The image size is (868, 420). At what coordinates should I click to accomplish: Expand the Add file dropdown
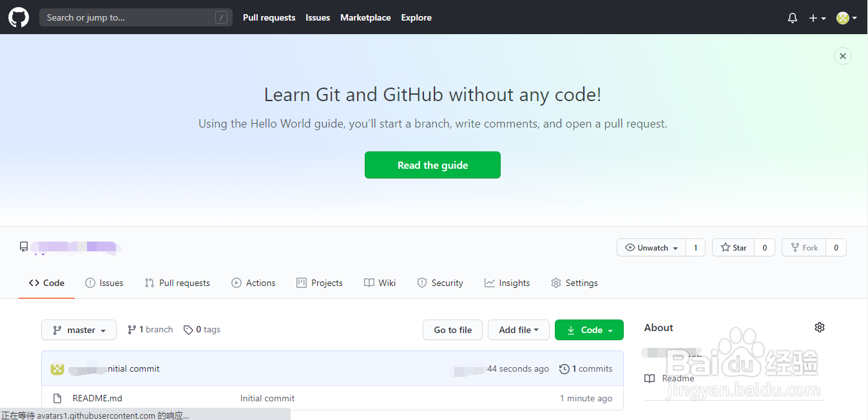pos(519,330)
